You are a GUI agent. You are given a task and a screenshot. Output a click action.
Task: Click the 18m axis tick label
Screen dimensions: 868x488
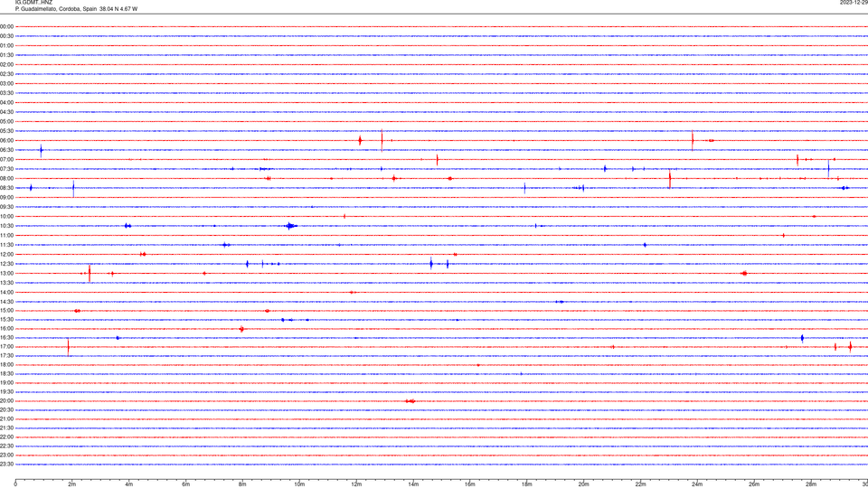(x=527, y=484)
